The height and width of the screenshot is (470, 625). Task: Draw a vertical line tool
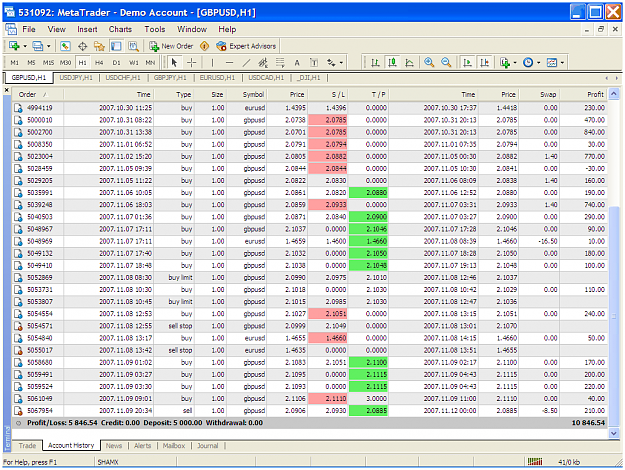[x=212, y=63]
